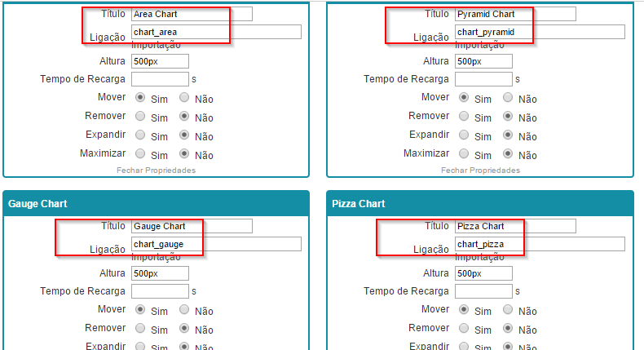Select Sim for Maximizar in Pyramid Chart panel

(x=464, y=153)
